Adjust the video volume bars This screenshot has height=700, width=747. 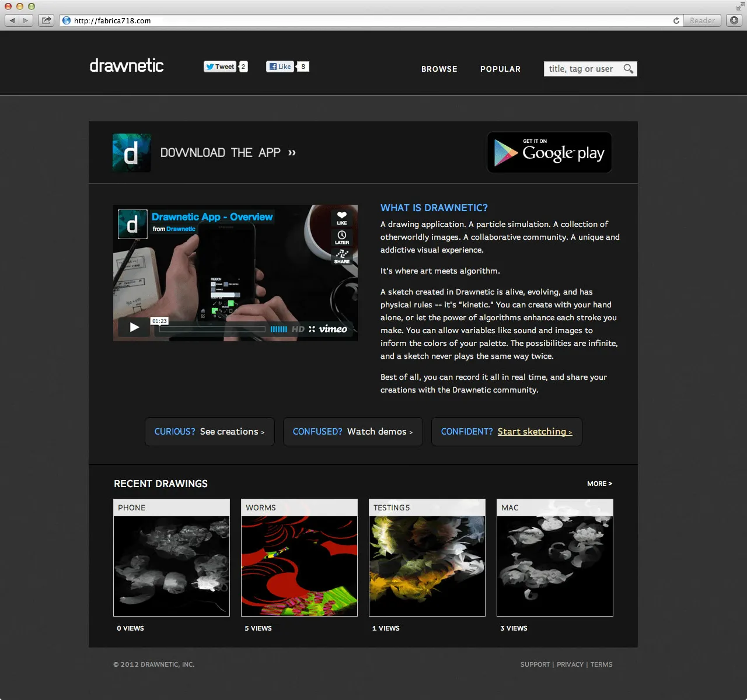(x=279, y=329)
